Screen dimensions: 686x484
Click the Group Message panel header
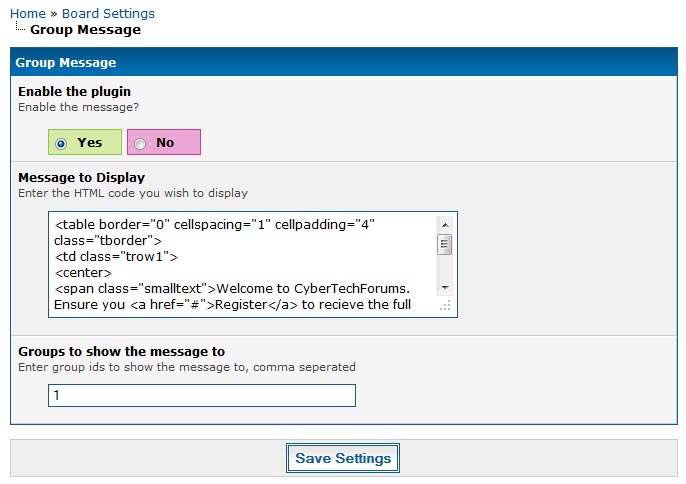(x=343, y=62)
